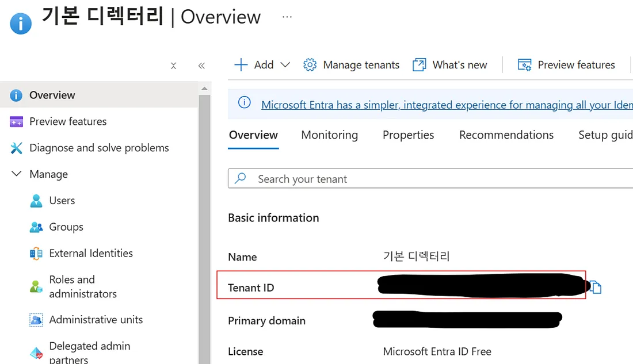Image resolution: width=633 pixels, height=364 pixels.
Task: Open the Recommendations tab
Action: [x=506, y=135]
